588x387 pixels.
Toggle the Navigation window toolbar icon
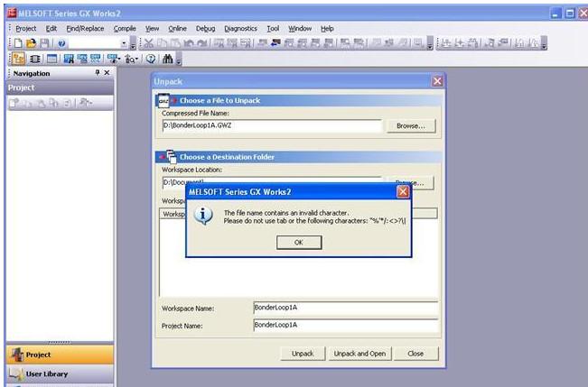pyautogui.click(x=18, y=59)
